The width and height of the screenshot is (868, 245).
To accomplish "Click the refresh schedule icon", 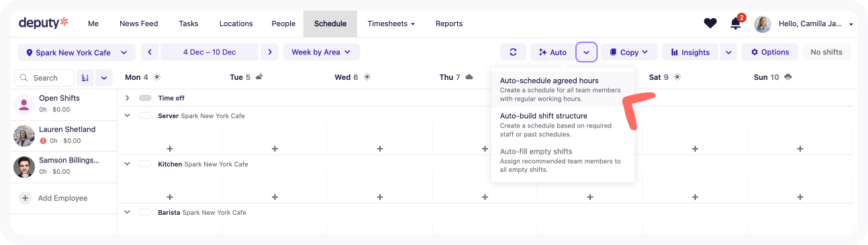I will [x=513, y=52].
